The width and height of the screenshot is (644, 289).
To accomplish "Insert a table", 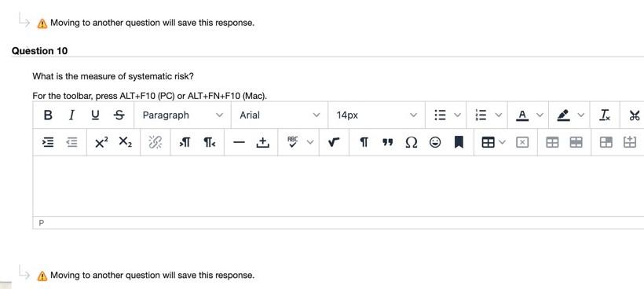I will tap(488, 142).
